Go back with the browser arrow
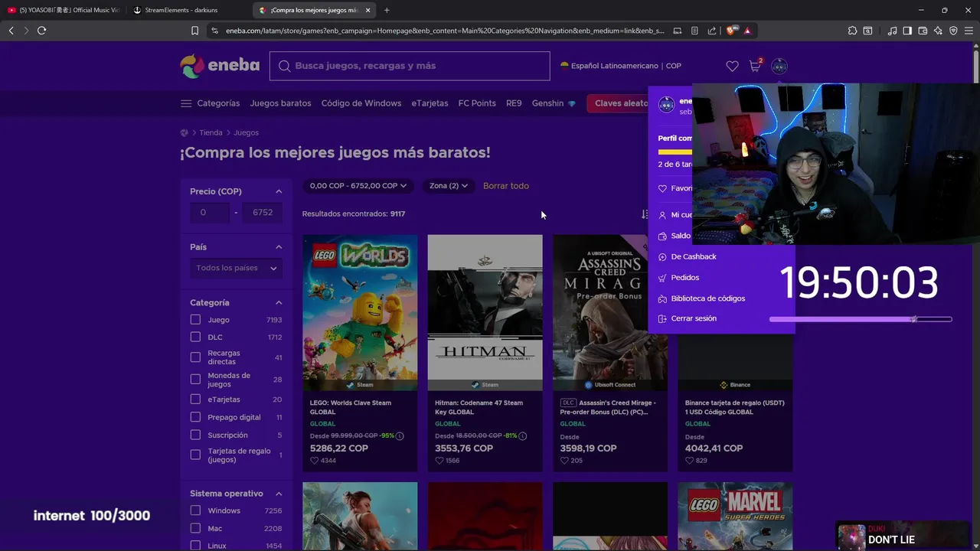 click(x=11, y=31)
